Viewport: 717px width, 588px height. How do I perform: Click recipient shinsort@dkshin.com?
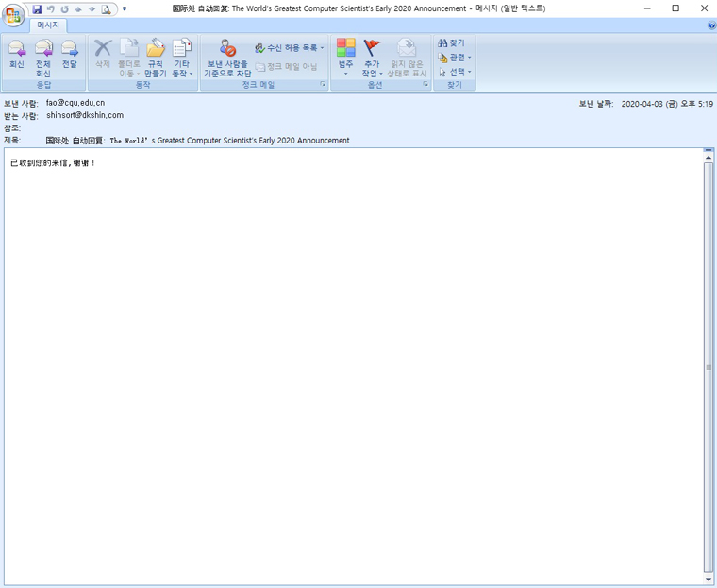pos(85,115)
